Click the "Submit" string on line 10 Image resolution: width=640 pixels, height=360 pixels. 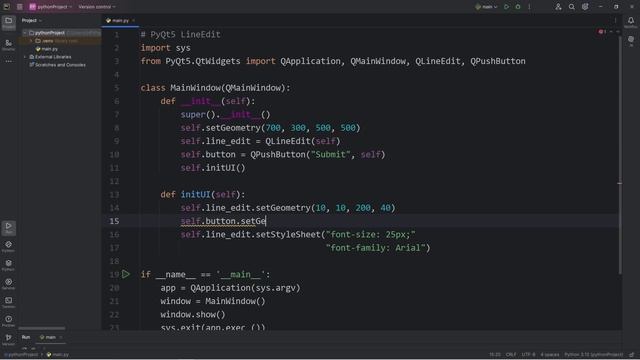point(331,155)
